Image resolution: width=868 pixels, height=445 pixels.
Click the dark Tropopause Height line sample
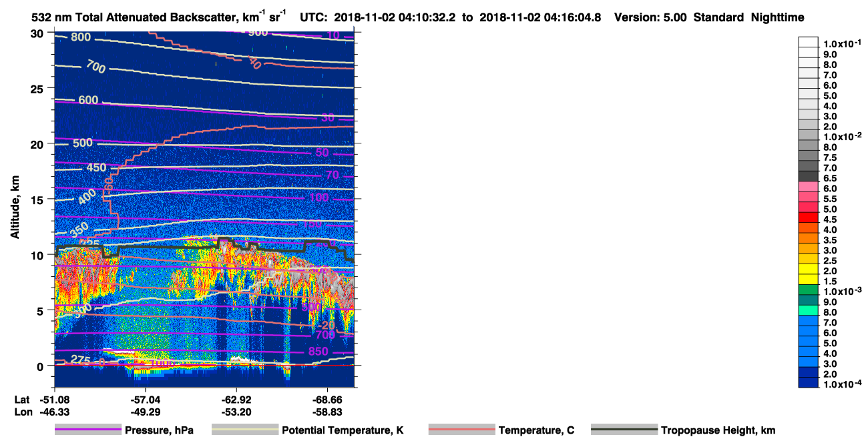click(x=624, y=430)
